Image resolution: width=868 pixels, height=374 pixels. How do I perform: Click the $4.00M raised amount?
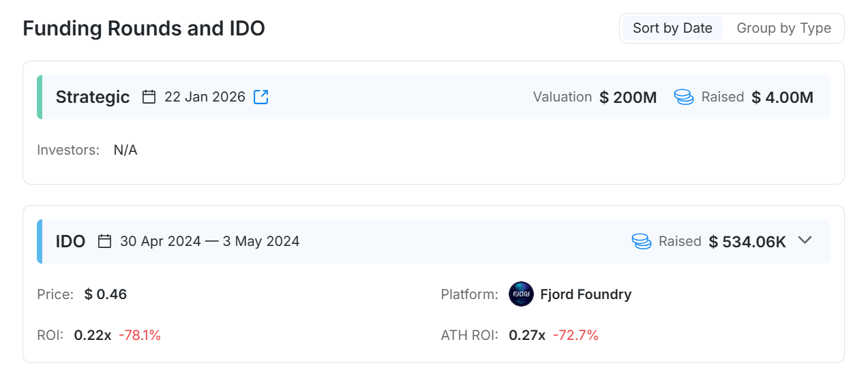[x=782, y=97]
